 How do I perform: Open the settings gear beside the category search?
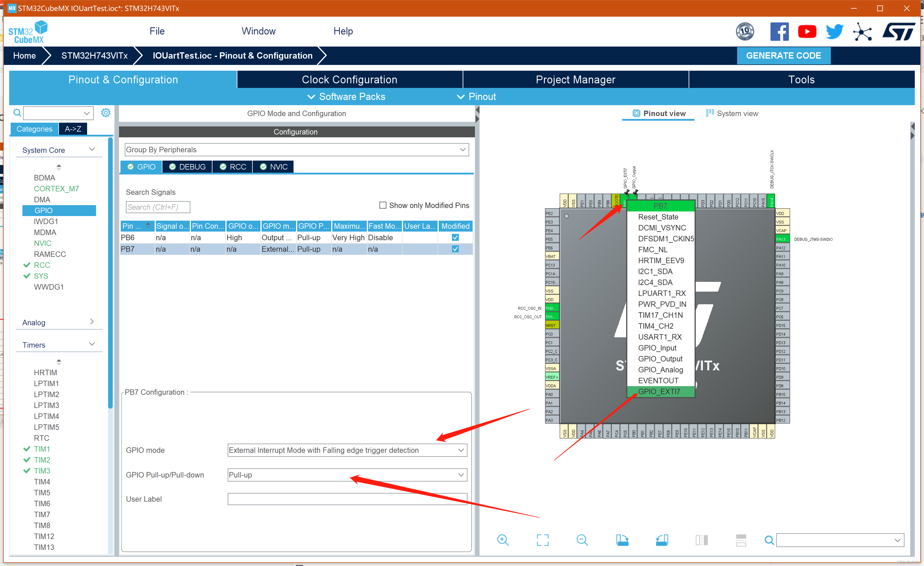click(x=106, y=113)
